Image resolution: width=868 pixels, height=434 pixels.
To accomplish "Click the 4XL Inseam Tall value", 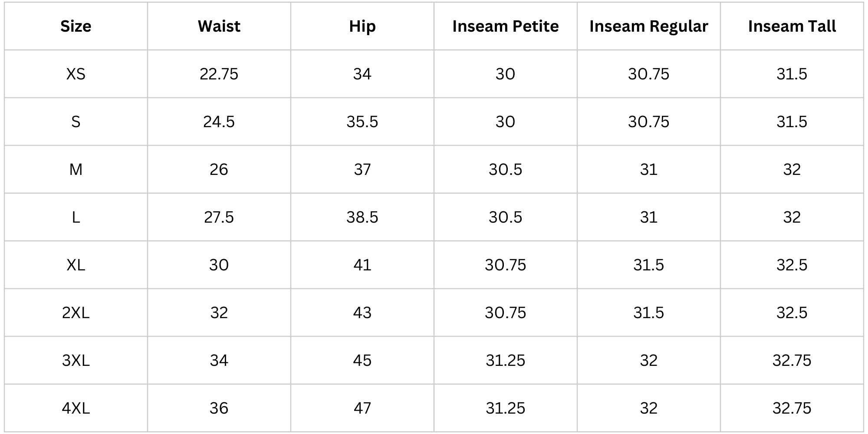I will 792,408.
